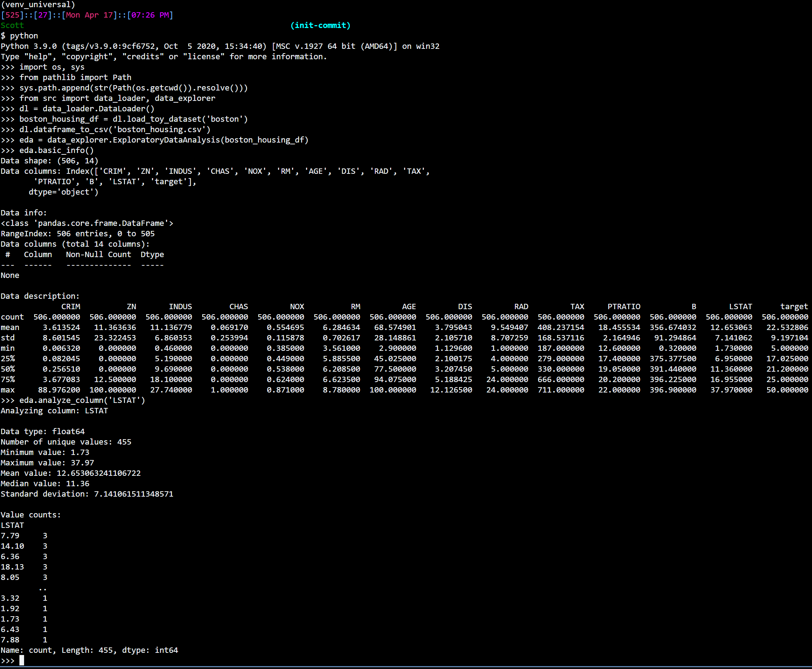Click the eda.analyze_column('LSTAT') command
This screenshot has width=812, height=669.
coord(82,400)
